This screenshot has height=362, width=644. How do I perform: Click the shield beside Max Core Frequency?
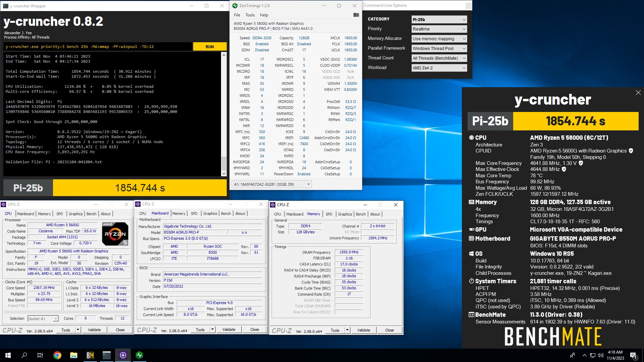coord(581,163)
